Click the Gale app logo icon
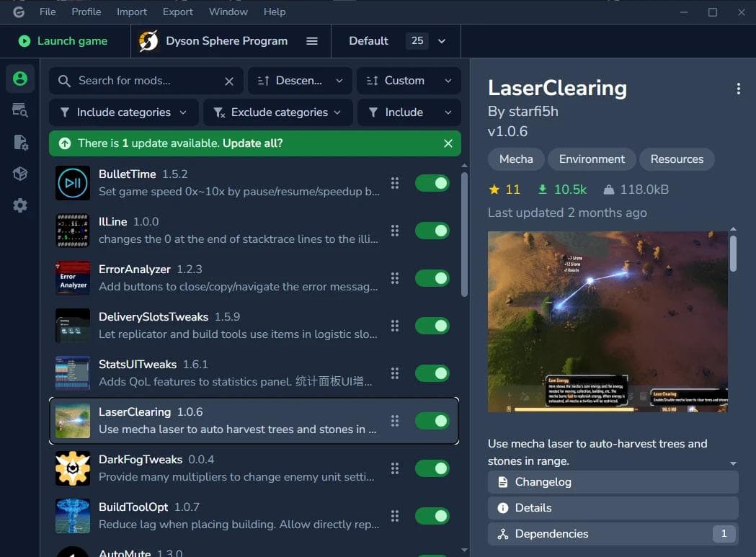Viewport: 756px width, 557px height. 19,12
